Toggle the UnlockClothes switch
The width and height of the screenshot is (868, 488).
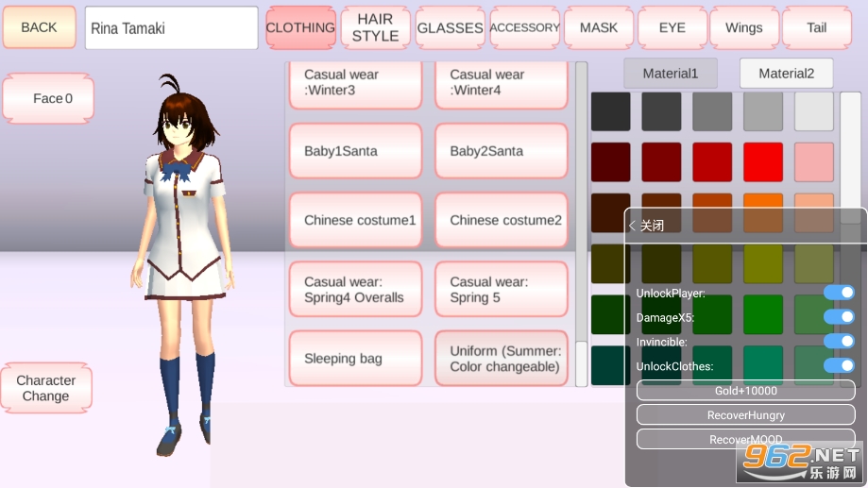tap(838, 365)
